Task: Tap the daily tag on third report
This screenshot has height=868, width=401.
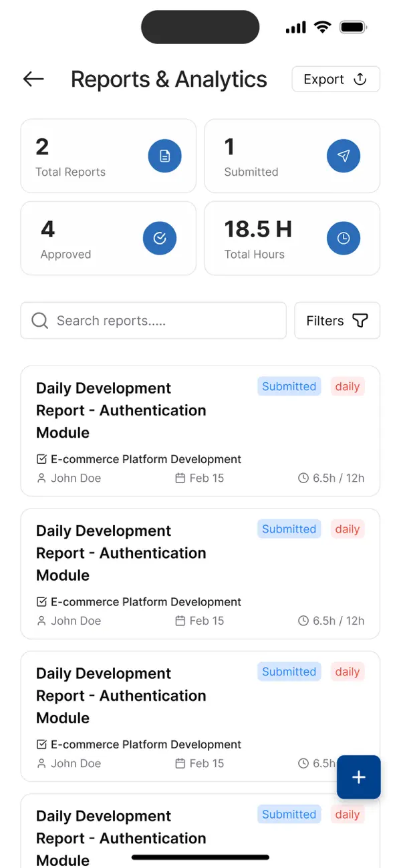Action: pyautogui.click(x=348, y=672)
